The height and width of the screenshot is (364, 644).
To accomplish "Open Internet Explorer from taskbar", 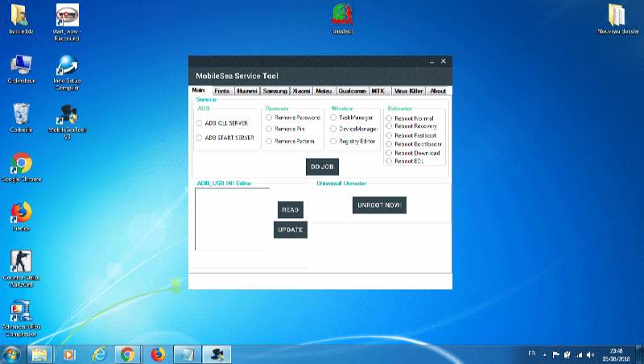I will (99, 354).
